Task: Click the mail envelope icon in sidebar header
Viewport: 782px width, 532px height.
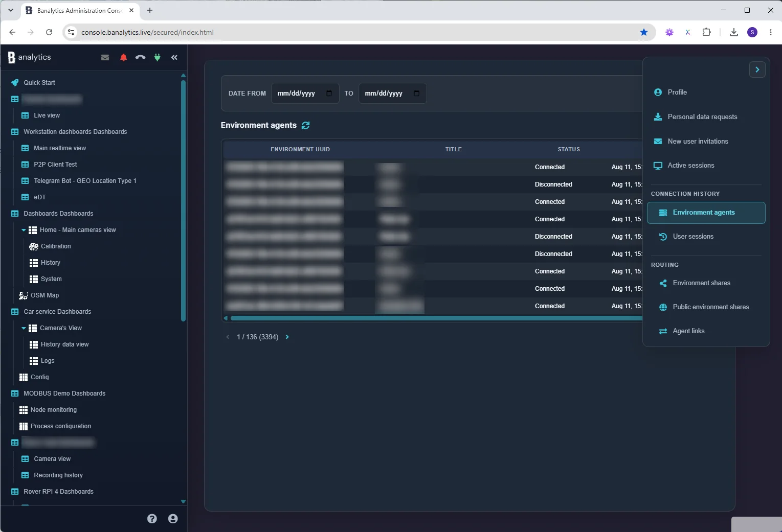Action: 105,57
